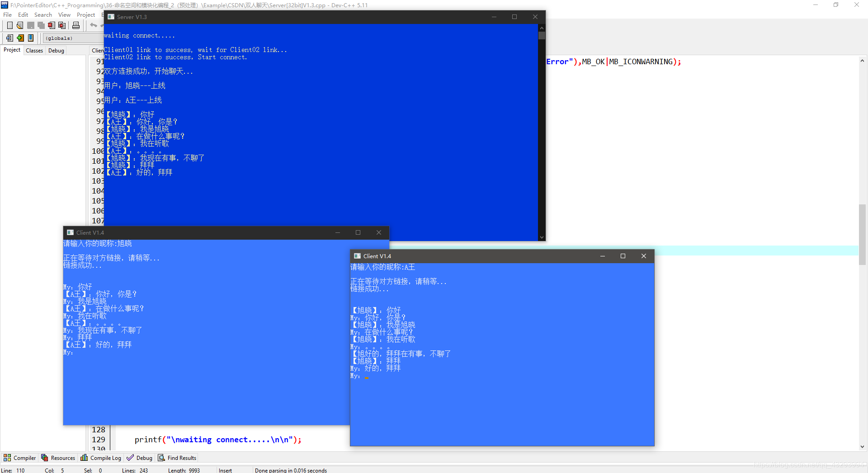Click the New Project toolbar icon
868x473 pixels.
pos(9,38)
